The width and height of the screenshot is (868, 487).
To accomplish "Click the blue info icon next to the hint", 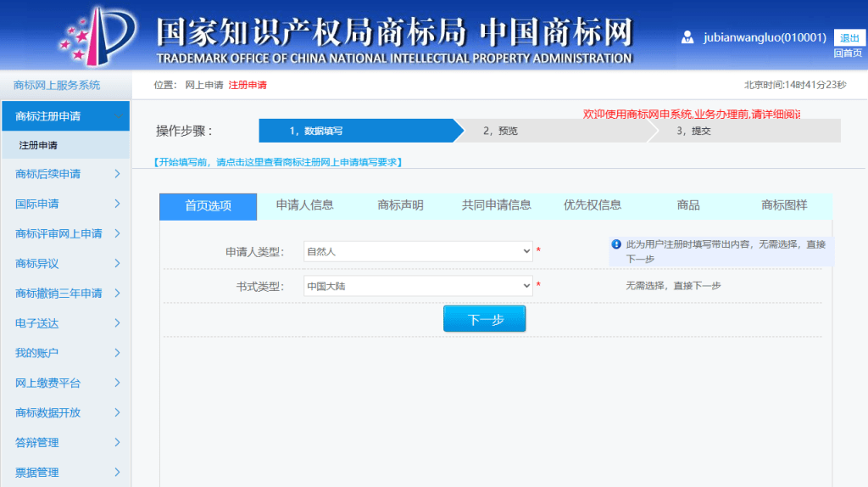I will (x=616, y=244).
